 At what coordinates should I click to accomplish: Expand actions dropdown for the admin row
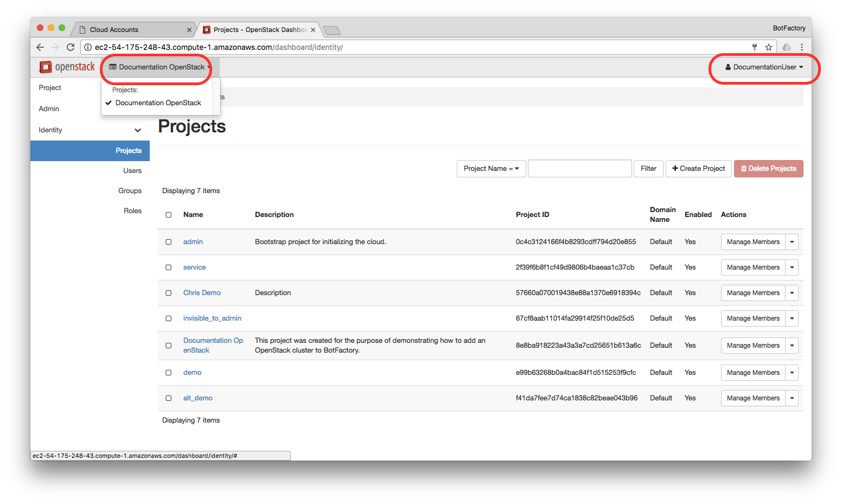(x=792, y=242)
